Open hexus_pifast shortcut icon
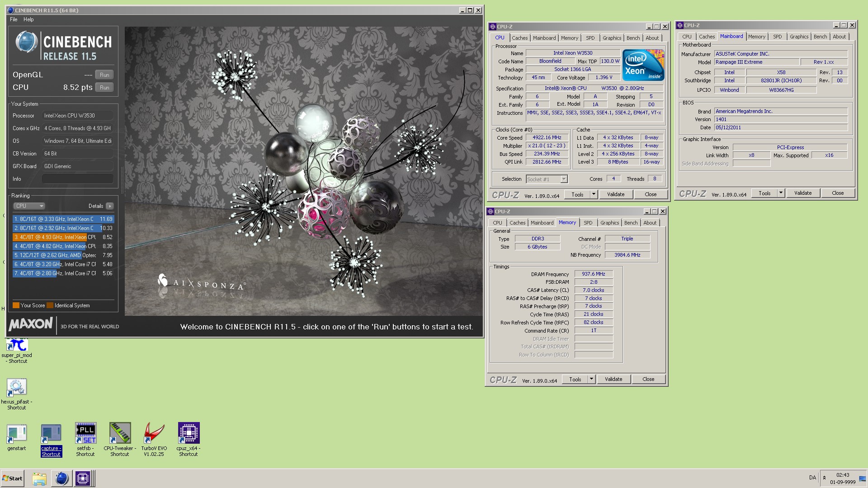This screenshot has width=868, height=488. [x=17, y=388]
